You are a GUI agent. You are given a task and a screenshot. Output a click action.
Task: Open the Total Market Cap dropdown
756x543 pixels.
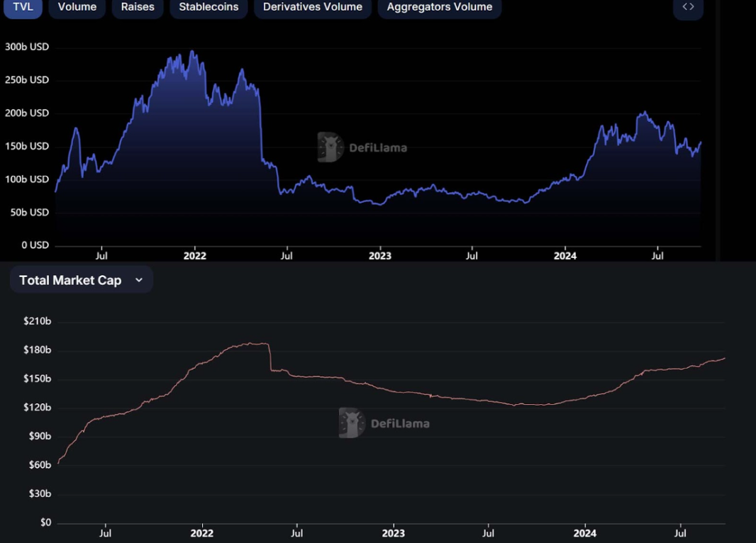coord(70,280)
